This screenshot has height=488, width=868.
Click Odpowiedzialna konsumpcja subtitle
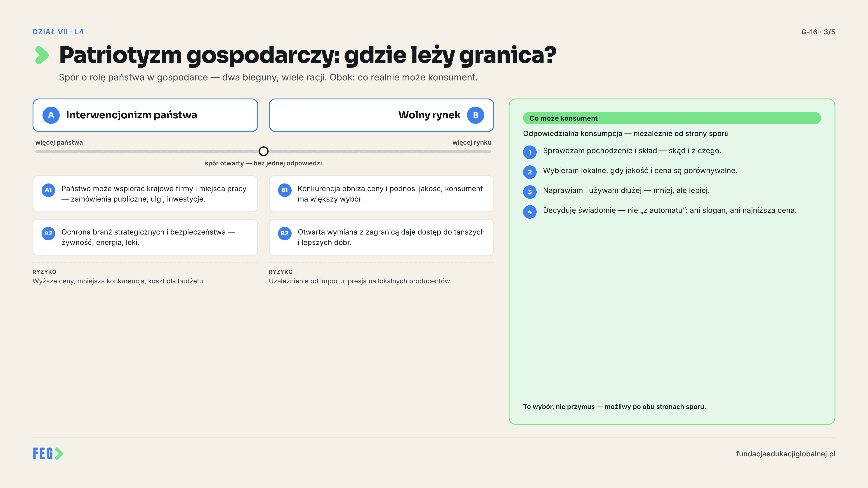[x=626, y=134]
